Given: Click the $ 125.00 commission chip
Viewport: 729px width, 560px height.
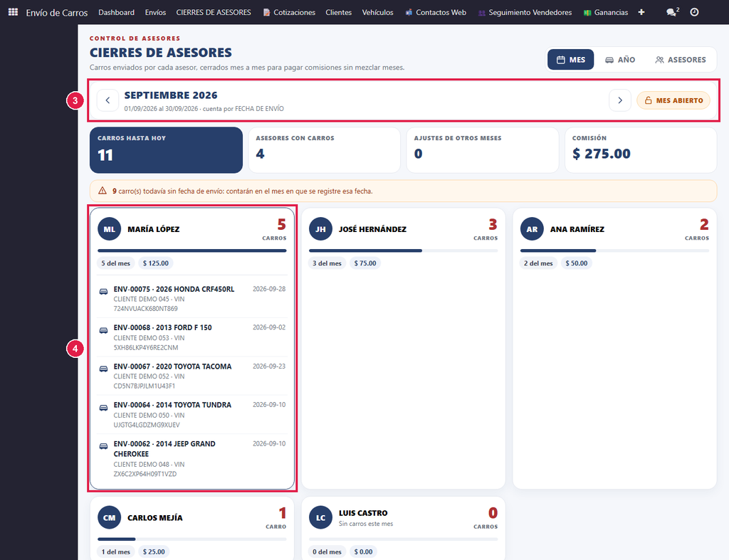Looking at the screenshot, I should (x=156, y=263).
